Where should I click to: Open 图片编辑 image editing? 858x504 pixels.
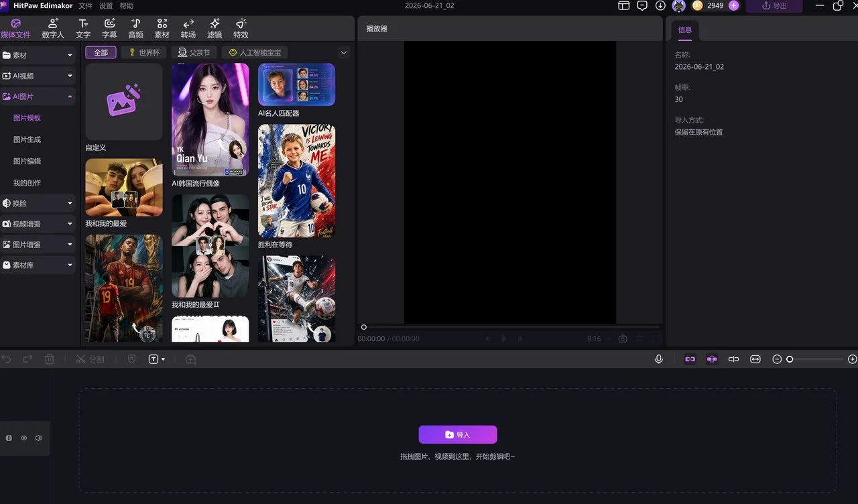click(27, 161)
